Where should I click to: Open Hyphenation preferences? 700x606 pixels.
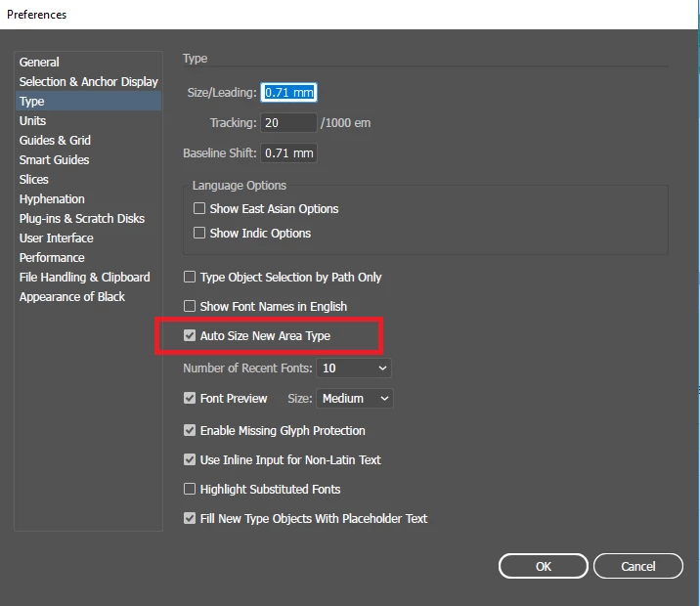[x=88, y=199]
